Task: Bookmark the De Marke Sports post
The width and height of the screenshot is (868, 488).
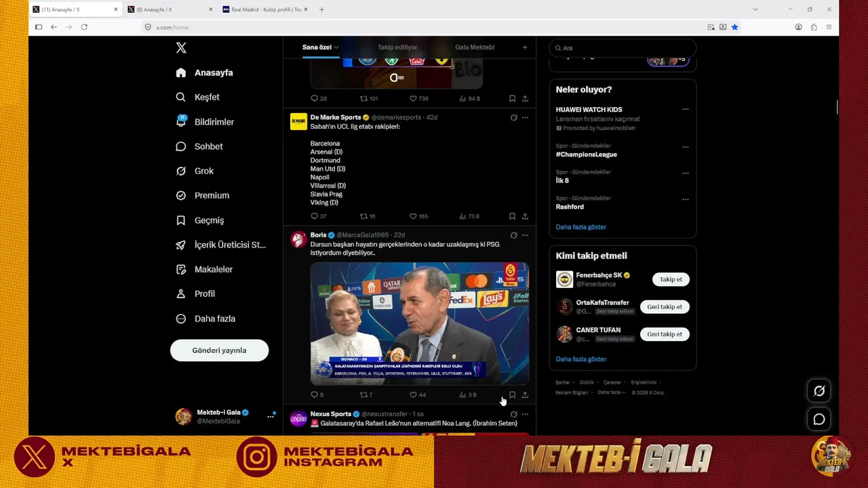Action: 512,216
